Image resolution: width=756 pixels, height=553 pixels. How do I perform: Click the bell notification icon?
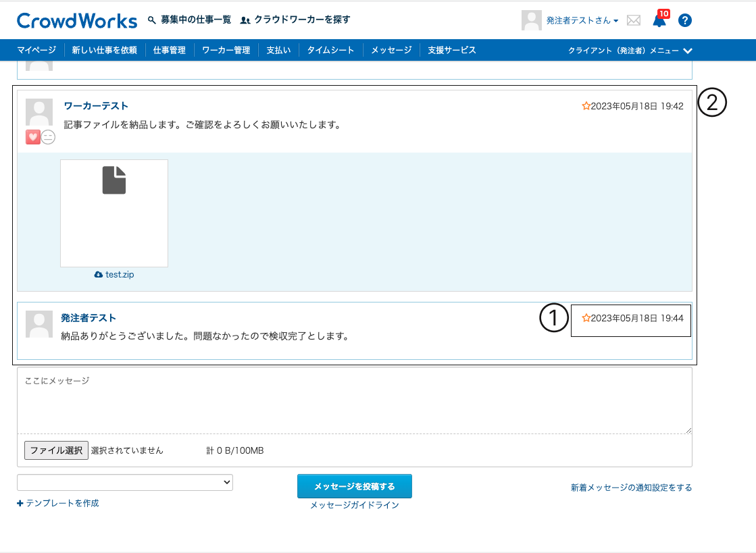(x=659, y=21)
